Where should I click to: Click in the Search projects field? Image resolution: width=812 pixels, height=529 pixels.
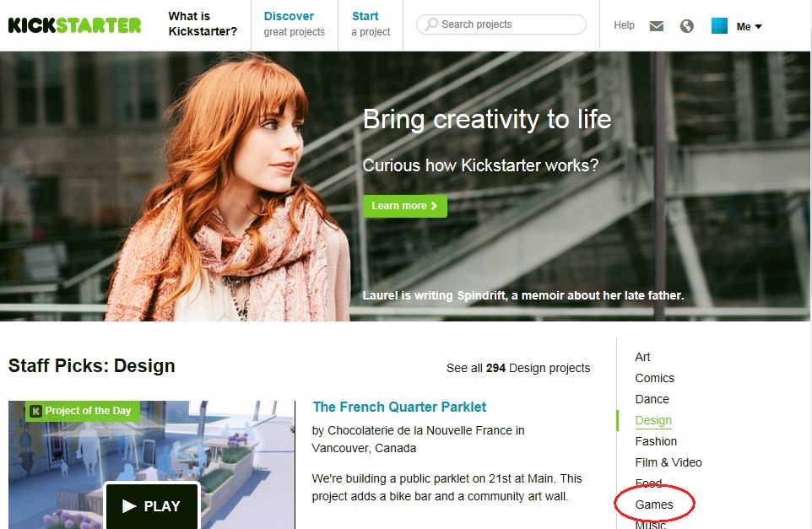coord(510,24)
